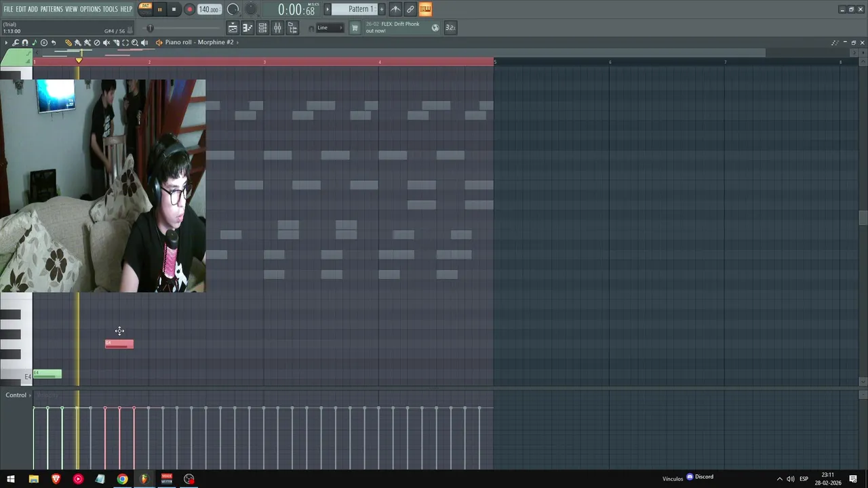
Task: Show the Playlist window
Action: [233, 28]
